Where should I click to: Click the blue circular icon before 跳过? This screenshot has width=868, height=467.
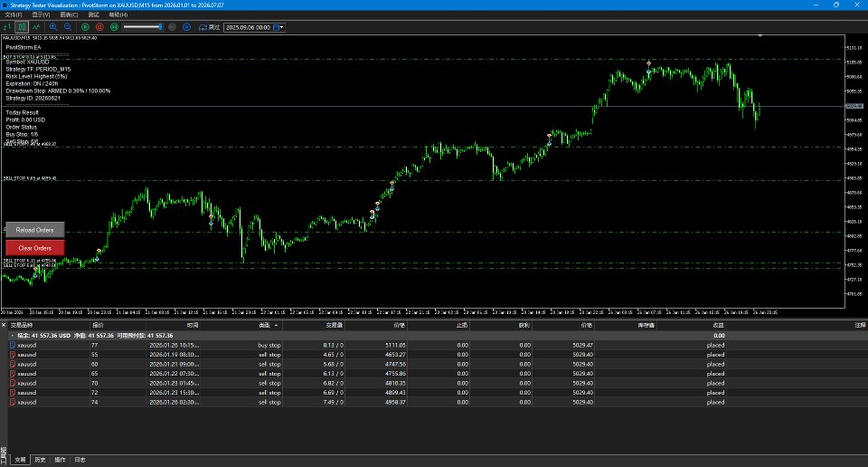pyautogui.click(x=186, y=26)
